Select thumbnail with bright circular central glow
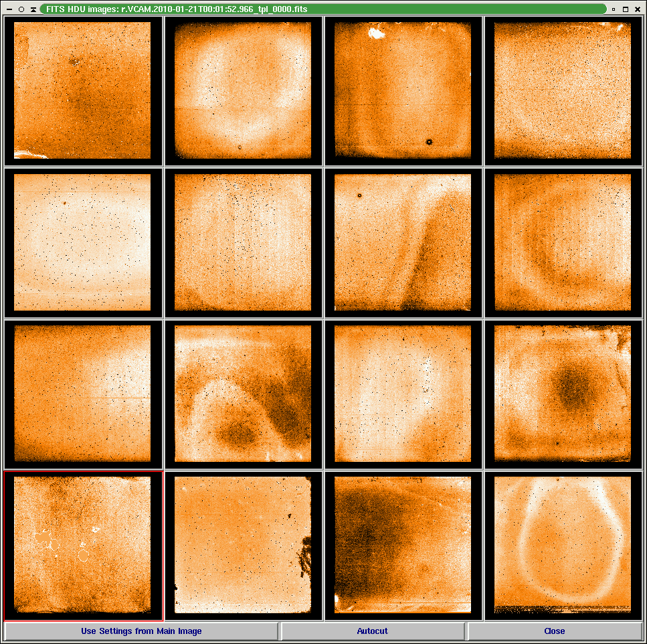This screenshot has width=647, height=644. coord(243,90)
